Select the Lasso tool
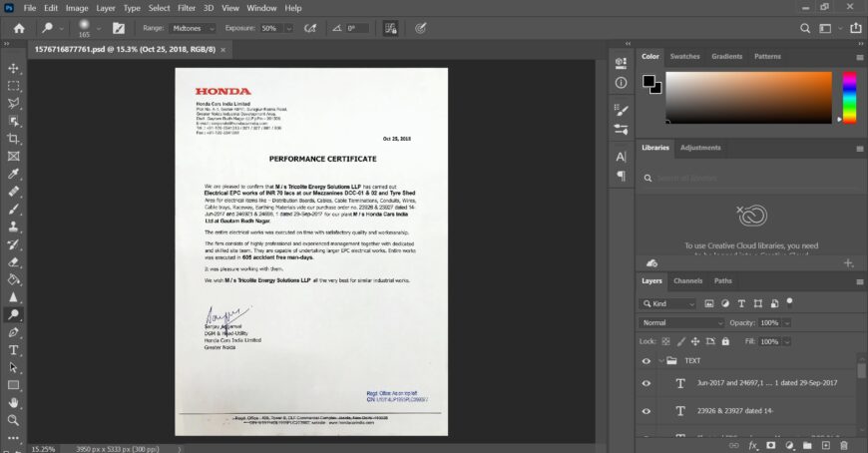 coord(13,104)
